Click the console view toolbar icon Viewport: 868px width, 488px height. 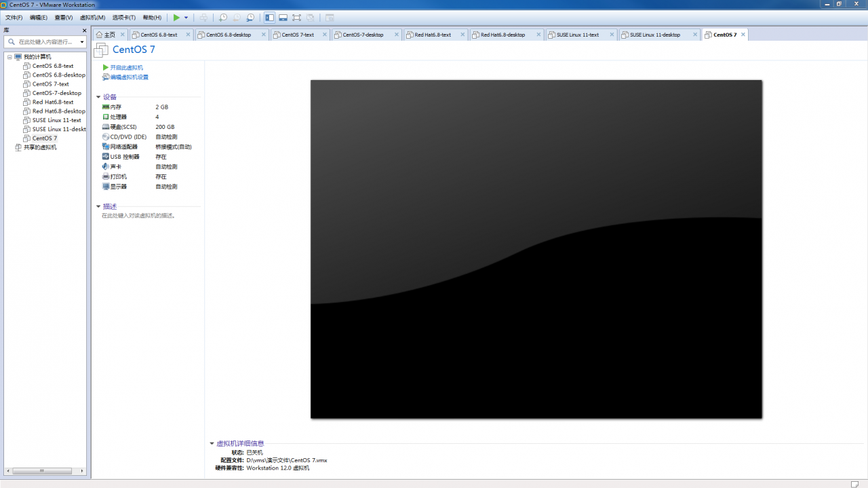[330, 18]
